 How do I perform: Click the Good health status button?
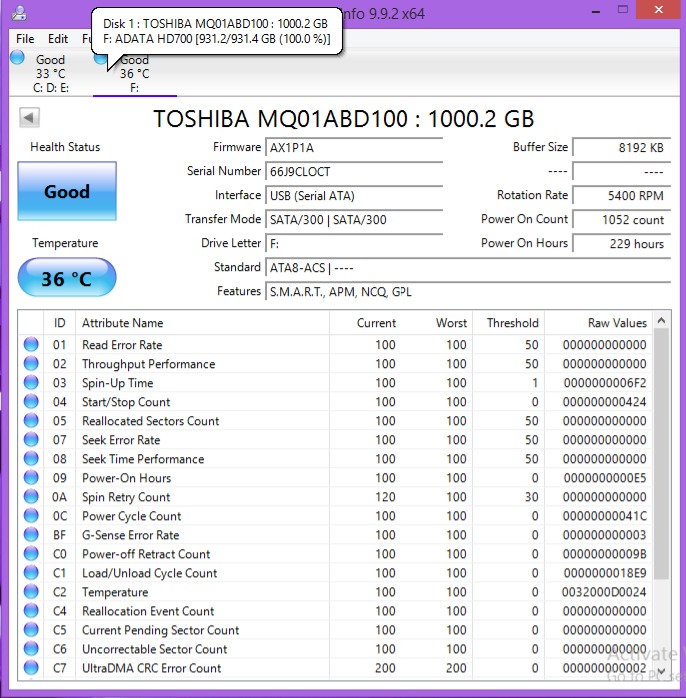point(67,191)
